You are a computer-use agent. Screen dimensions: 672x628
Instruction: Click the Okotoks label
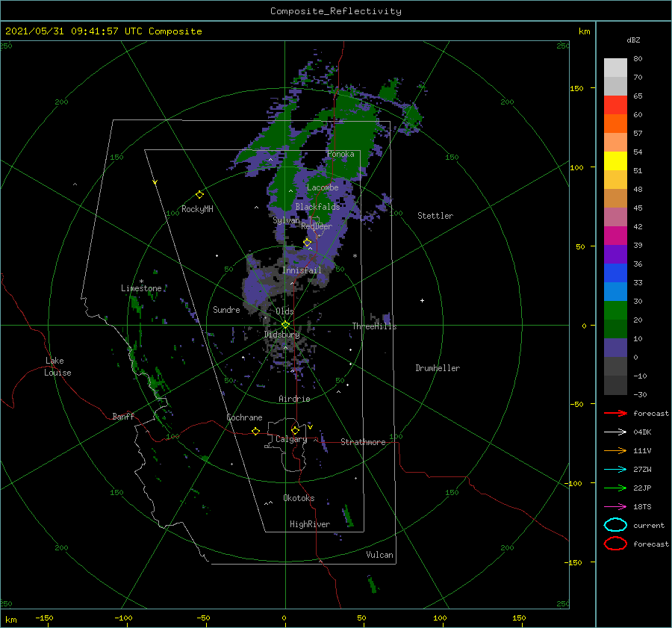coord(299,497)
